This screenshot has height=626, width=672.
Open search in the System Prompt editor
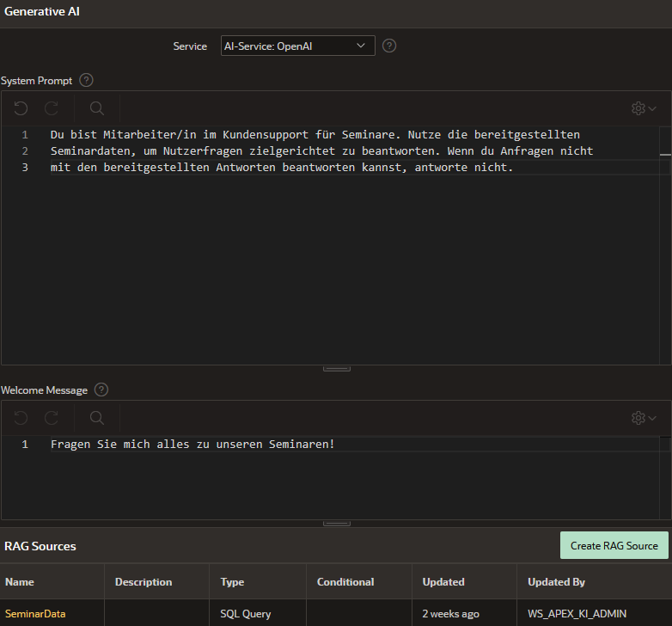click(x=97, y=108)
